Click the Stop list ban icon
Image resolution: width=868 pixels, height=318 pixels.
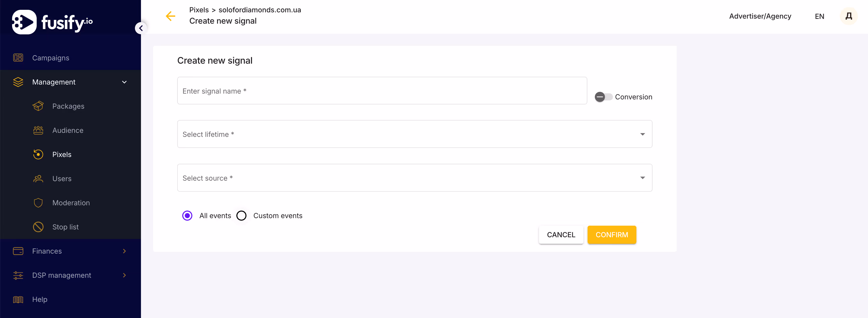(38, 227)
